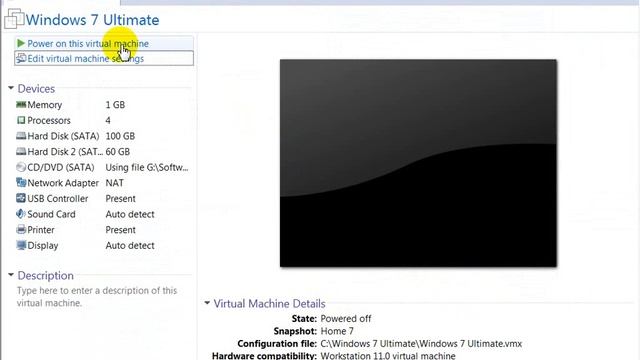Click the configuration file path .vmx
The height and width of the screenshot is (360, 640).
pyautogui.click(x=421, y=344)
